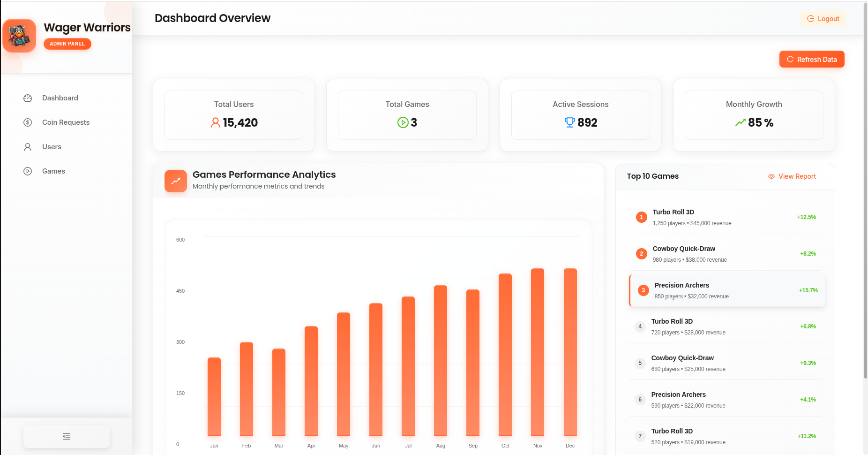Screen dimensions: 868x455
Task: Click the Users person icon in sidebar
Action: tap(28, 147)
